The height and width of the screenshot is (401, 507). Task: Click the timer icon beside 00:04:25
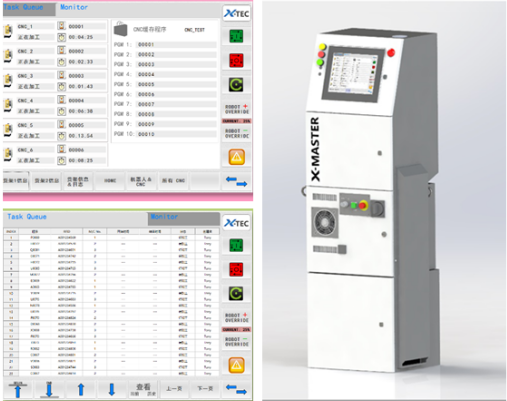61,37
